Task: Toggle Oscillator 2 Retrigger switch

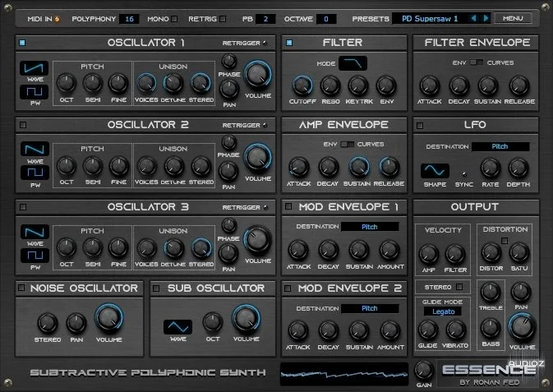Action: click(265, 125)
